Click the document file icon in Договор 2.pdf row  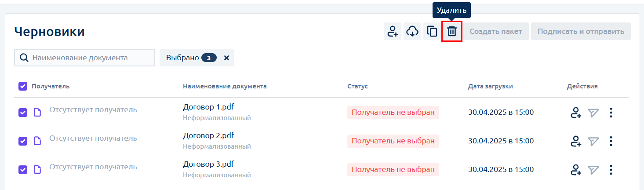(38, 141)
